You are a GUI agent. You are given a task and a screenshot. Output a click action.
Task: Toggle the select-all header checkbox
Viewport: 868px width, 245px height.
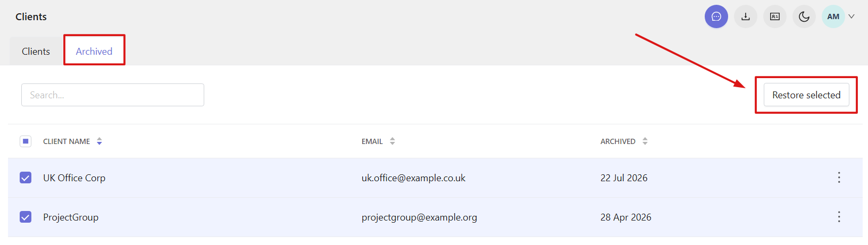pyautogui.click(x=26, y=141)
